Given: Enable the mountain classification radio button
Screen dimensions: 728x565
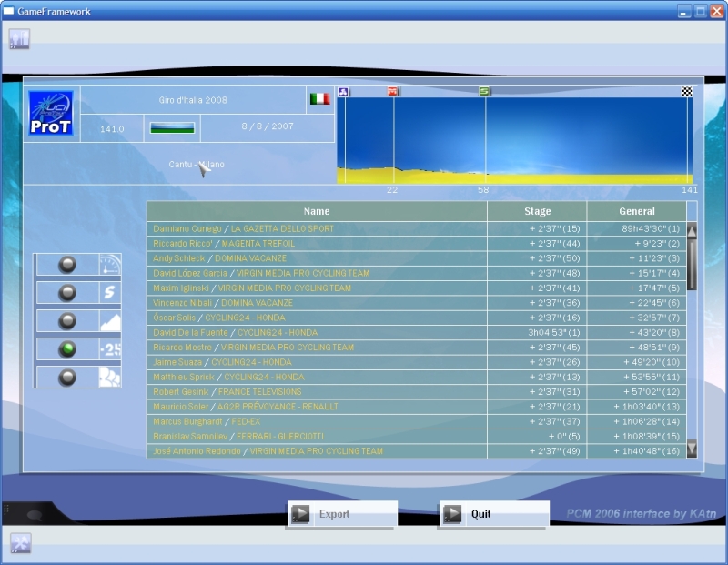Looking at the screenshot, I should 66,321.
